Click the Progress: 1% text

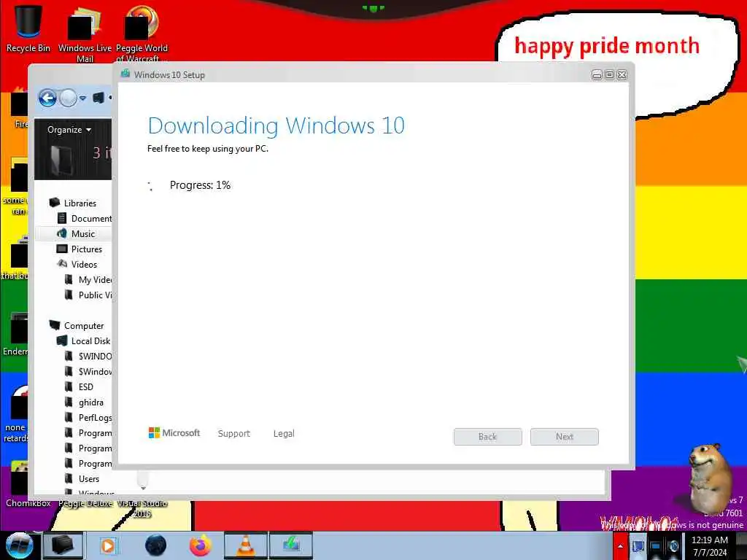tap(200, 185)
